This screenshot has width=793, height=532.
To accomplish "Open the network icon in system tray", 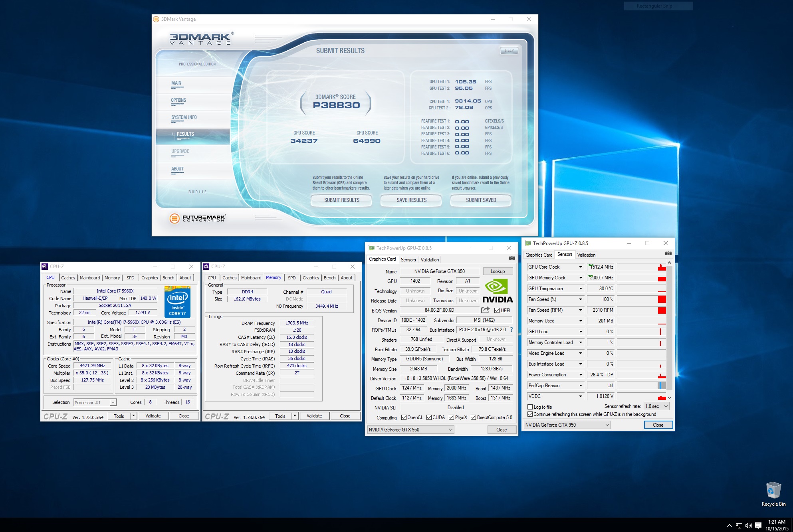I will click(739, 525).
